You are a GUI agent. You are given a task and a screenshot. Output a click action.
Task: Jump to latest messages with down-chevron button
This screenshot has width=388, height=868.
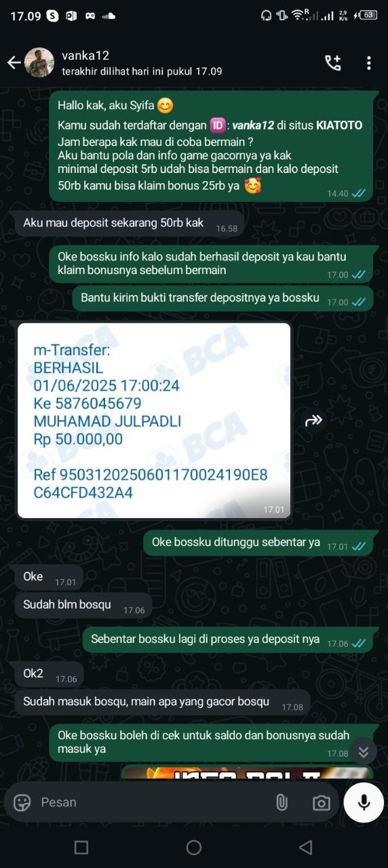[x=364, y=751]
